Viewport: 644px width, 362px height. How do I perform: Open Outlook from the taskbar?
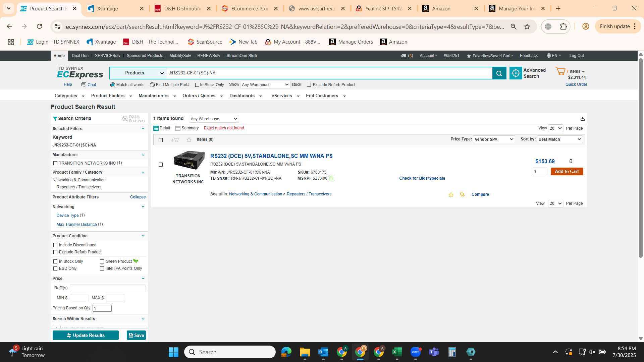pyautogui.click(x=323, y=352)
